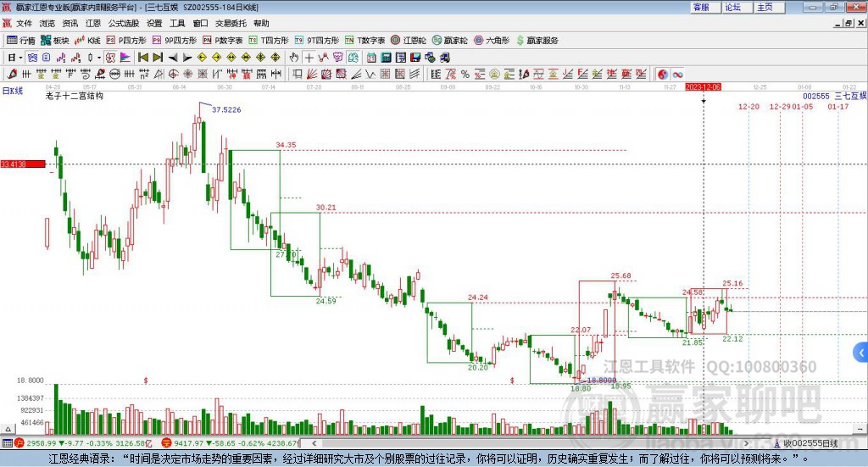Select the hand pan tool
The image size is (868, 467).
tap(294, 58)
